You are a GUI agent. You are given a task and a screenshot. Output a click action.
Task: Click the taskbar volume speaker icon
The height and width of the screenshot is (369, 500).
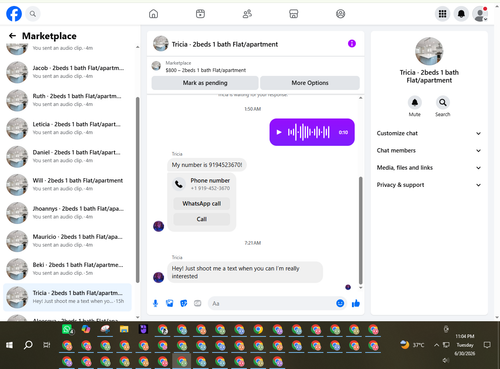445,360
